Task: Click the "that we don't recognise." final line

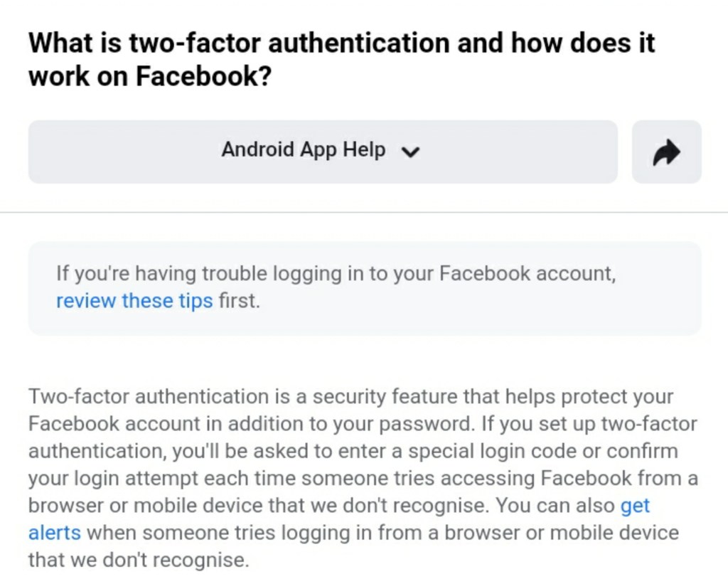Action: coord(139,560)
